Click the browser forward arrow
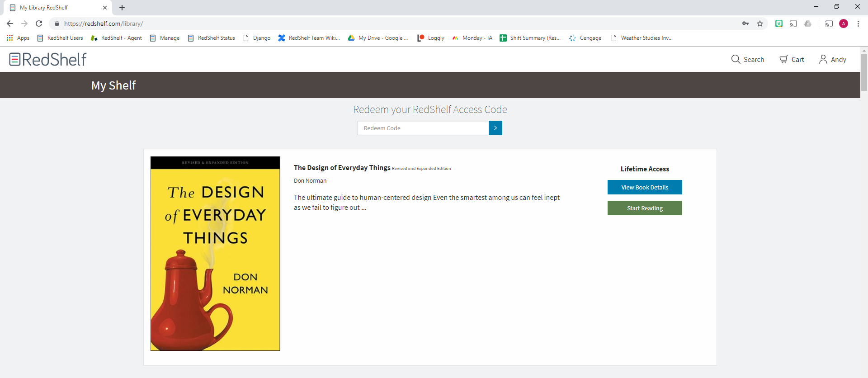This screenshot has width=868, height=378. 24,24
